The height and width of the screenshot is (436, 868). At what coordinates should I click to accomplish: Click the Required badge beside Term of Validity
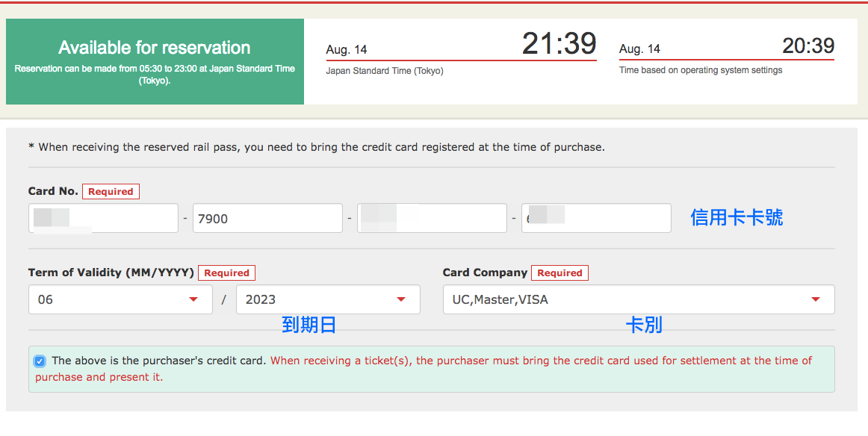(227, 273)
